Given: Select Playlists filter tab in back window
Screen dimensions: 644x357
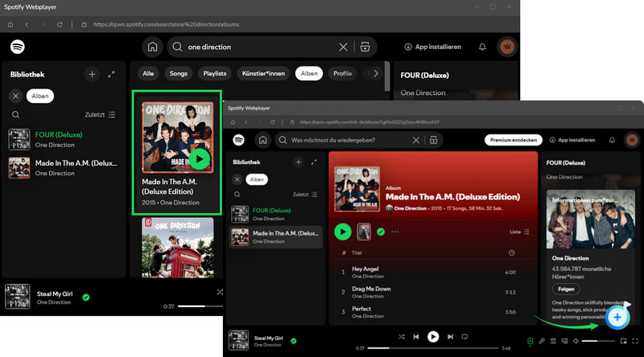Looking at the screenshot, I should click(x=215, y=73).
